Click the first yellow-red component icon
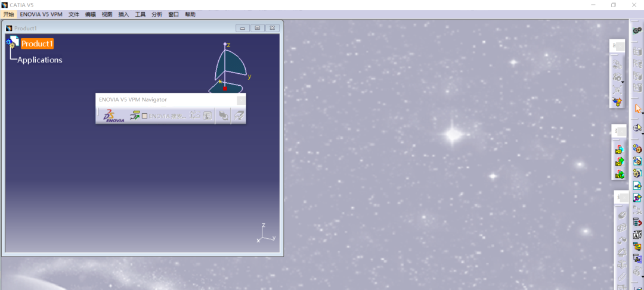 (x=620, y=149)
